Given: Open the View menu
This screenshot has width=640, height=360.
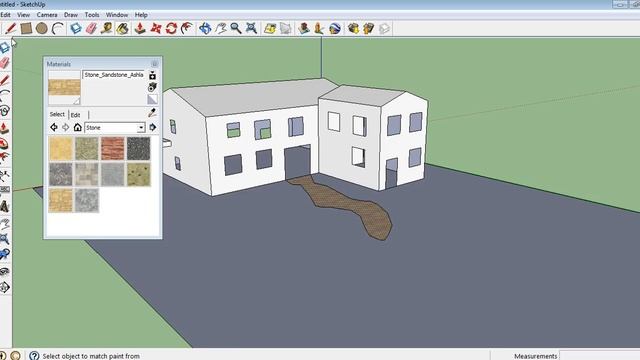Looking at the screenshot, I should (23, 15).
